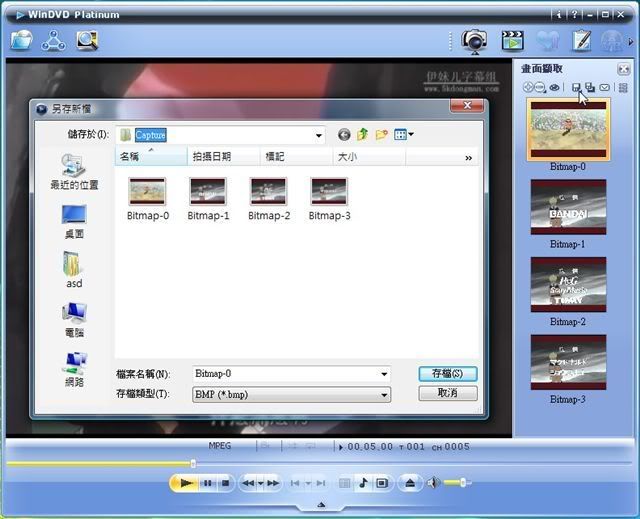The width and height of the screenshot is (640, 519).
Task: Send capture by email envelope icon
Action: (x=604, y=87)
